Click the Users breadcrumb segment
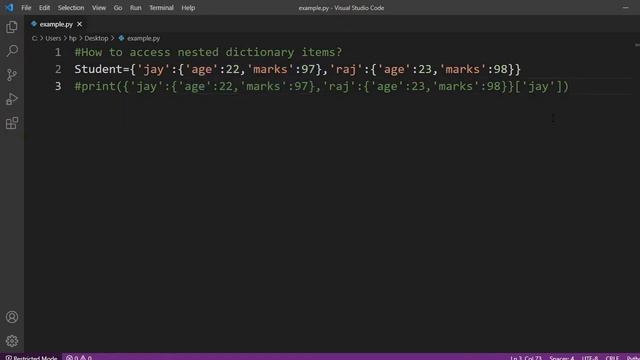The height and width of the screenshot is (360, 640). click(53, 38)
